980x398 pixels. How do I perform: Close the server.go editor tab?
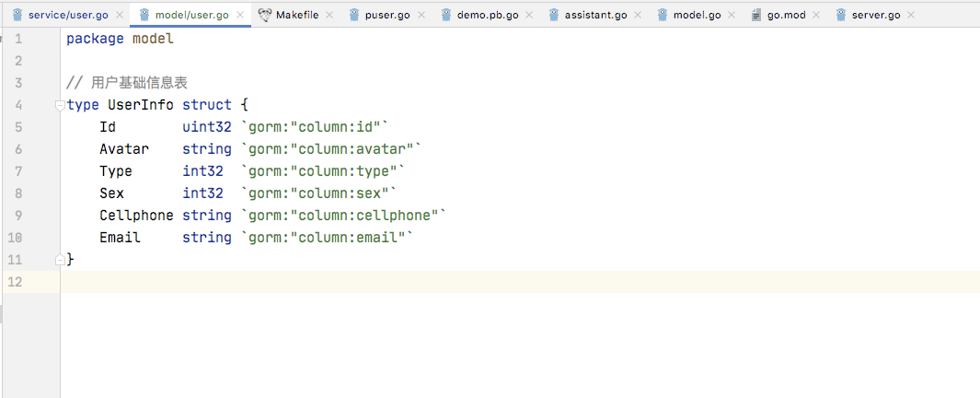[x=911, y=16]
